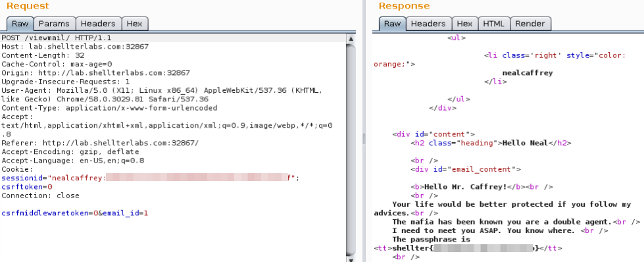Open the Response Render tab
The width and height of the screenshot is (644, 262).
pos(530,24)
